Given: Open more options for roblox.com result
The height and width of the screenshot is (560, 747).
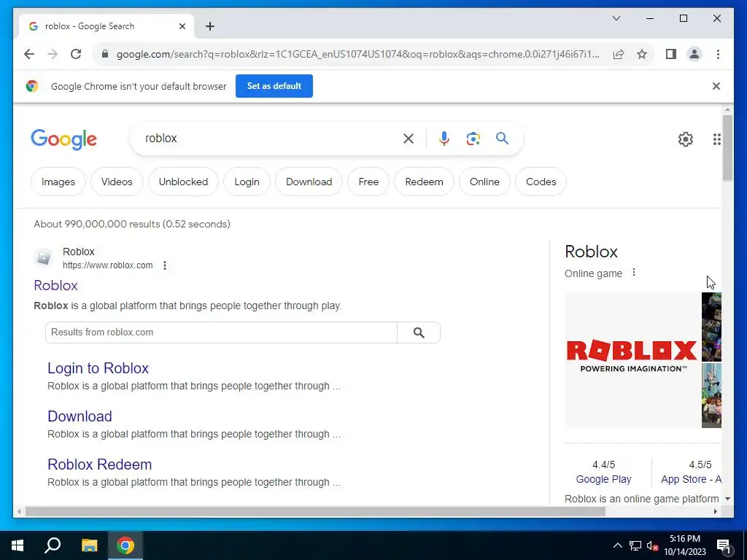Looking at the screenshot, I should point(165,265).
